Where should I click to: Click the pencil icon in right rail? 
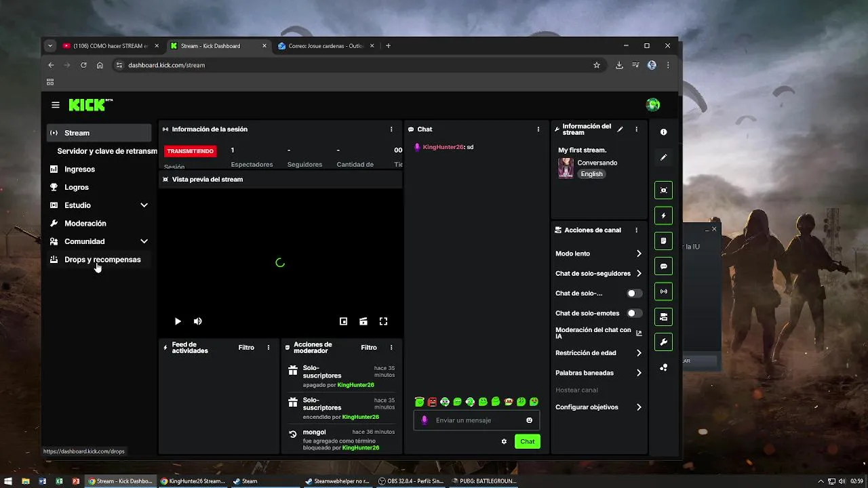tap(664, 157)
